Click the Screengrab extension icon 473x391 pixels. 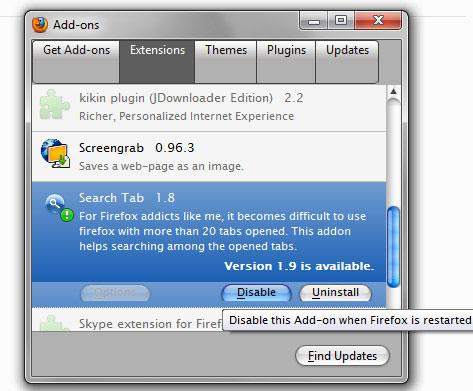(x=55, y=153)
